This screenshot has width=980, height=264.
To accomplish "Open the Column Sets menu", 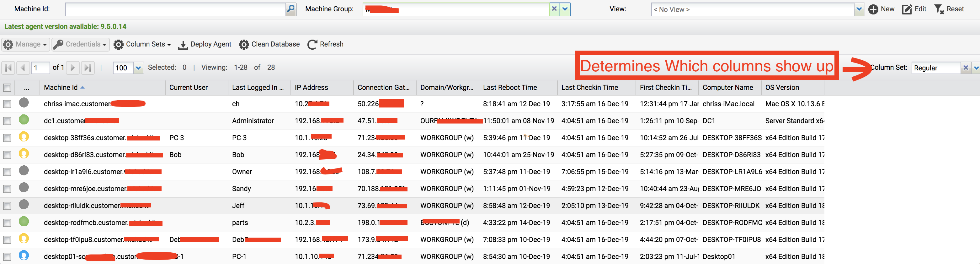I will (x=142, y=44).
